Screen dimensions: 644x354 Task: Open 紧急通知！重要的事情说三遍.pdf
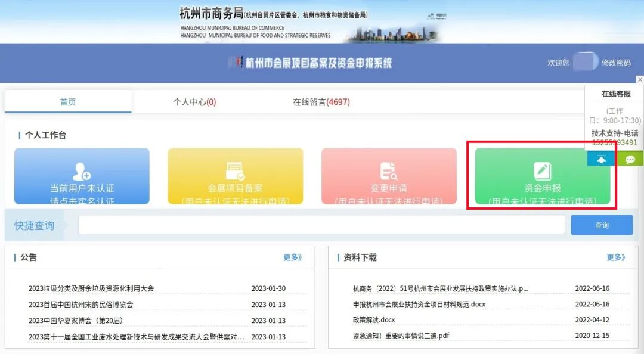[x=397, y=336]
